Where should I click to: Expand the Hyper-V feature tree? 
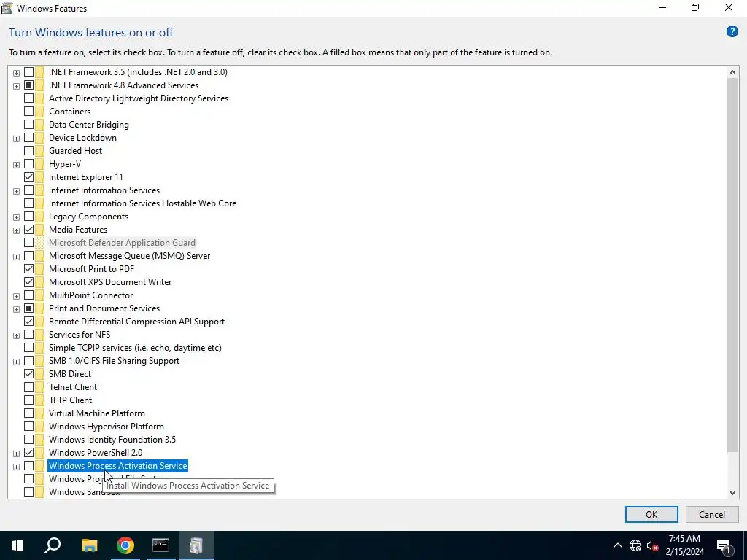coord(16,165)
